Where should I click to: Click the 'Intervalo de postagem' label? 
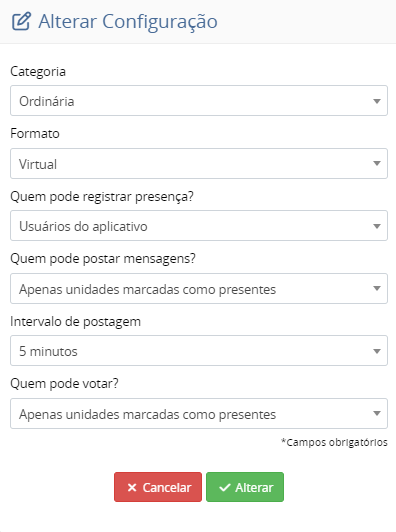tap(75, 322)
